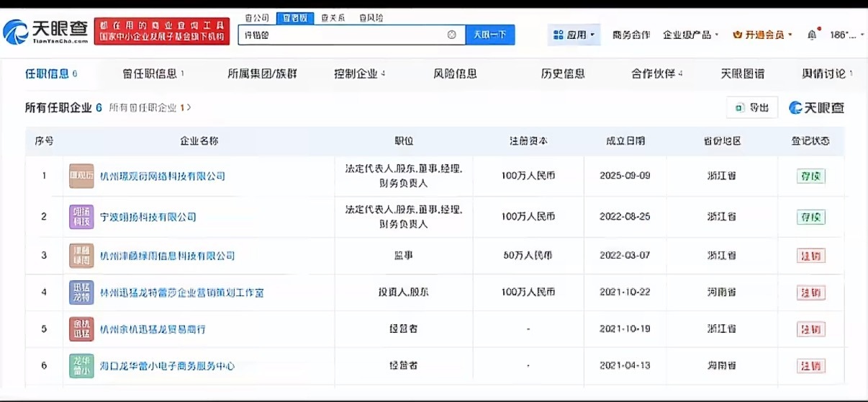This screenshot has height=402, width=868.
Task: Go to the 所属集团/族群 tab
Action: coord(262,73)
